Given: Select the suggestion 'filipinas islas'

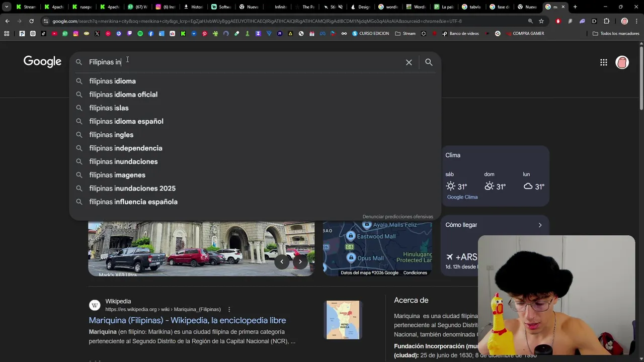Looking at the screenshot, I should coord(256,108).
